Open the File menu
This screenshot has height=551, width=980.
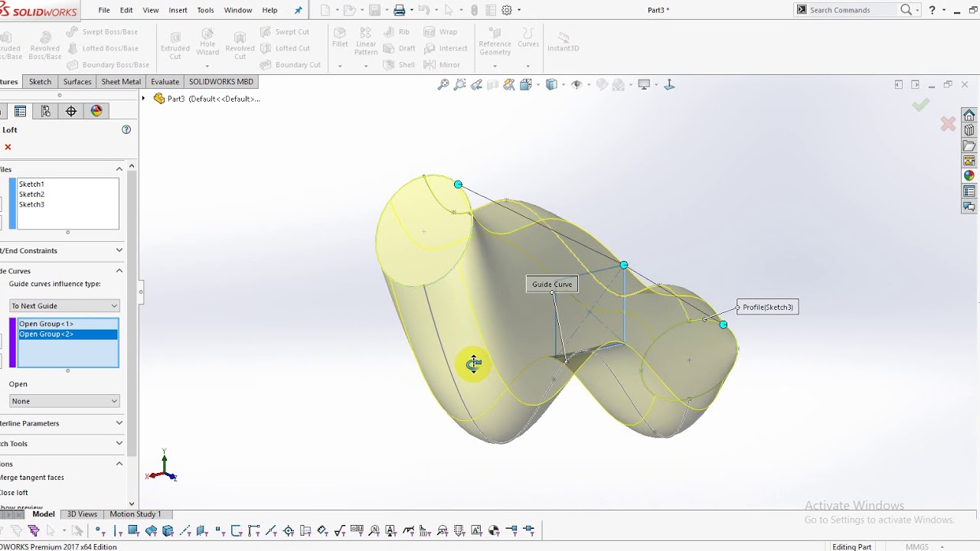click(x=104, y=10)
